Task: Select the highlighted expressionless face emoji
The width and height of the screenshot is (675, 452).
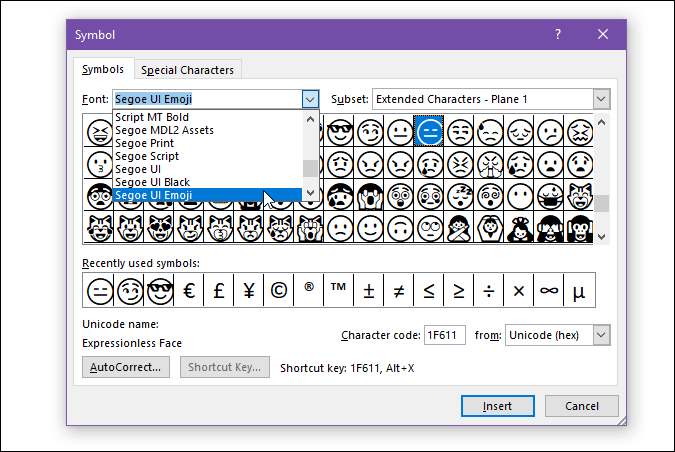Action: [x=429, y=131]
